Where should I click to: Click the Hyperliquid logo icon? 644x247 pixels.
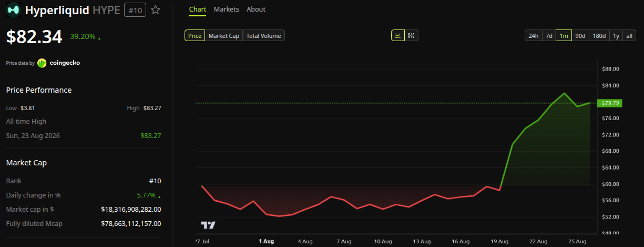coord(14,9)
